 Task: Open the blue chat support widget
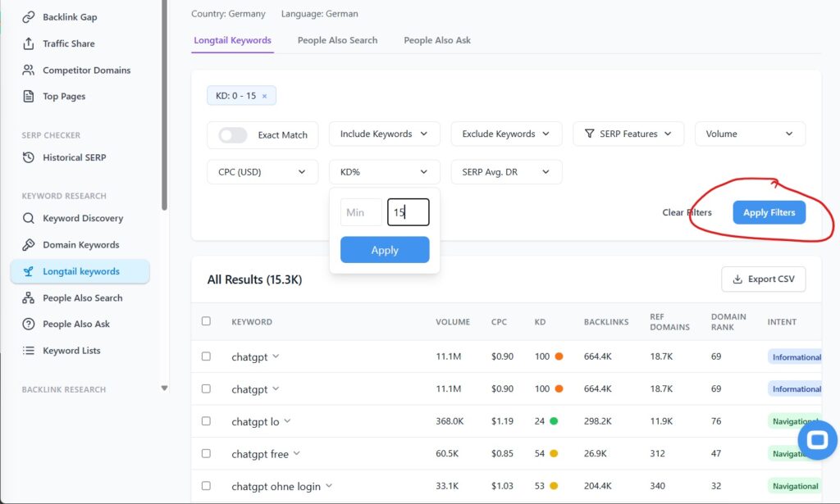pyautogui.click(x=817, y=441)
